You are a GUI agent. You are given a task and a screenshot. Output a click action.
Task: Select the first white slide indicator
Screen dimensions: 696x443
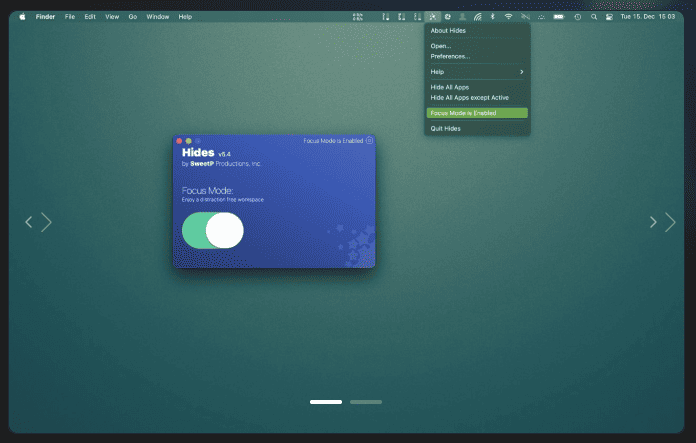pyautogui.click(x=326, y=402)
